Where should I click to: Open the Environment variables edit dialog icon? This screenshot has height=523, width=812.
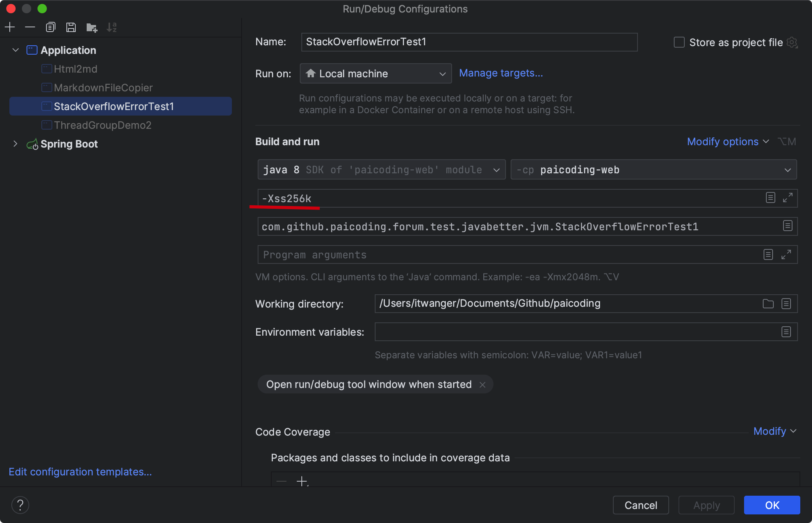click(786, 332)
